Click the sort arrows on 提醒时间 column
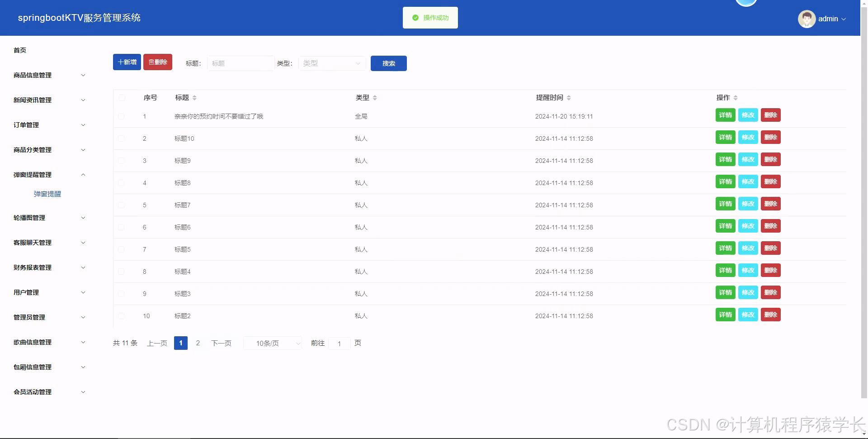This screenshot has width=868, height=439. 568,97
